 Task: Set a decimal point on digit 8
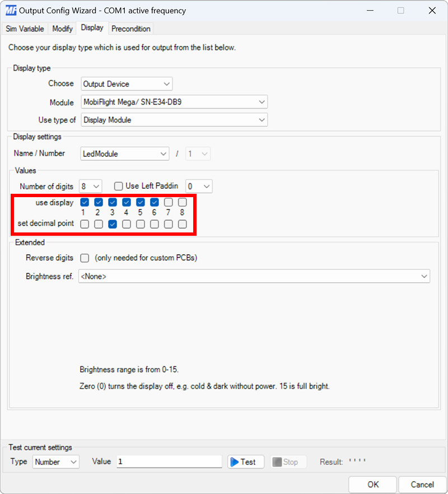[183, 224]
